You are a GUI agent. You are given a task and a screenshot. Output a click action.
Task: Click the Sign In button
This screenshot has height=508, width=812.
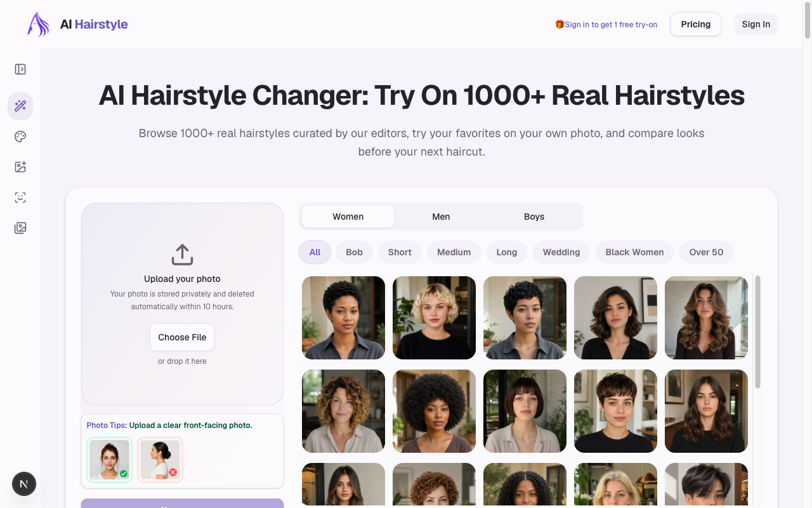[756, 24]
